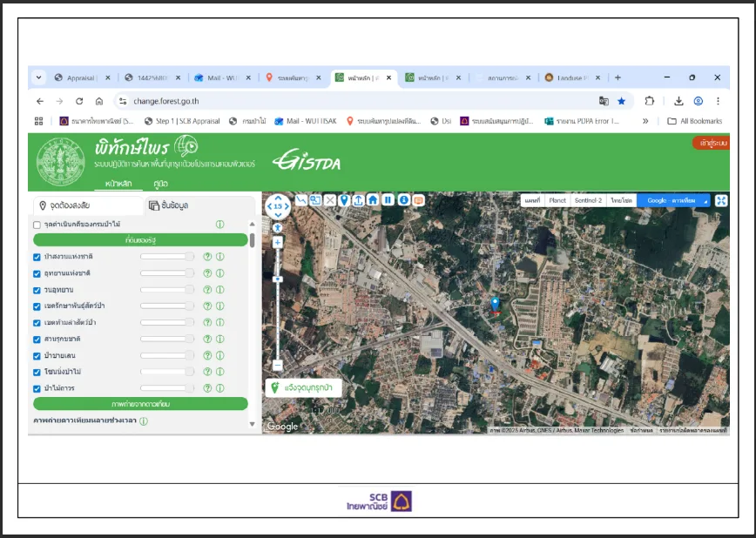Image resolution: width=756 pixels, height=538 pixels.
Task: Open the Google satellite basemap dropdown
Action: [673, 200]
